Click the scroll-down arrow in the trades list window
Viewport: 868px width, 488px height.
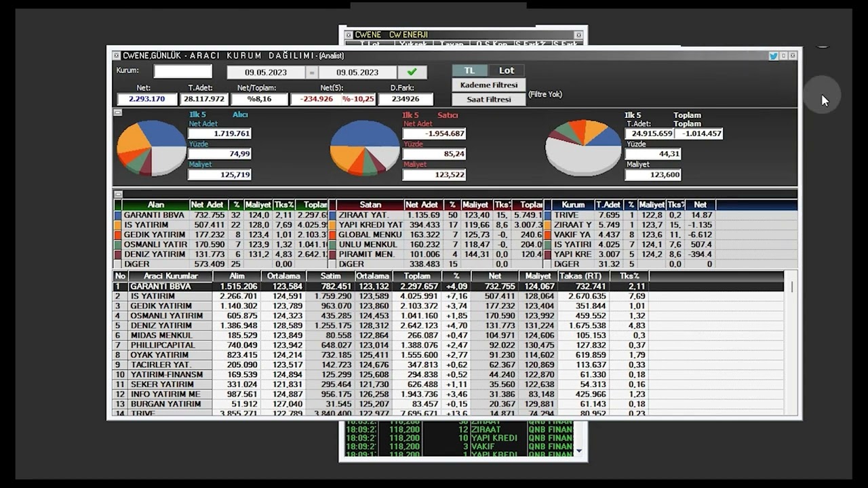579,450
